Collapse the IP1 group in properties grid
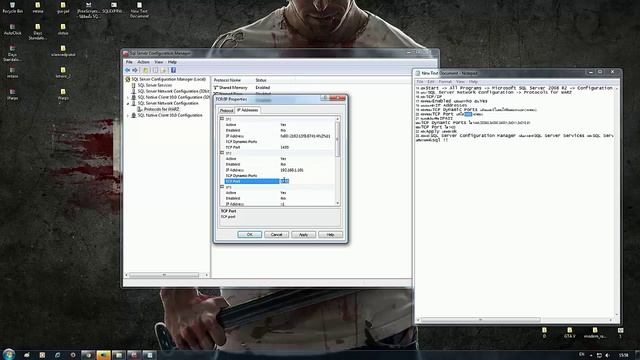This screenshot has height=360, width=640. [222, 119]
